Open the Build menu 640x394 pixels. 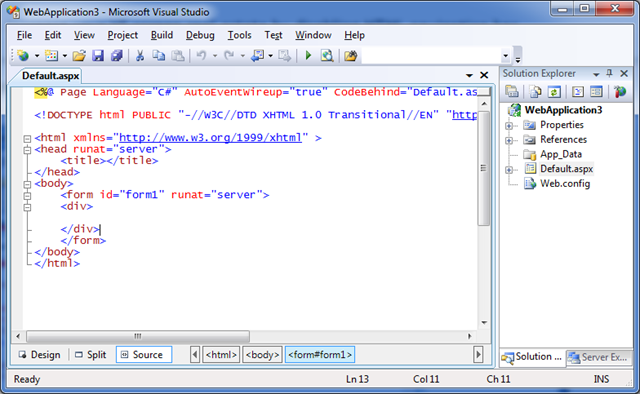(x=162, y=35)
